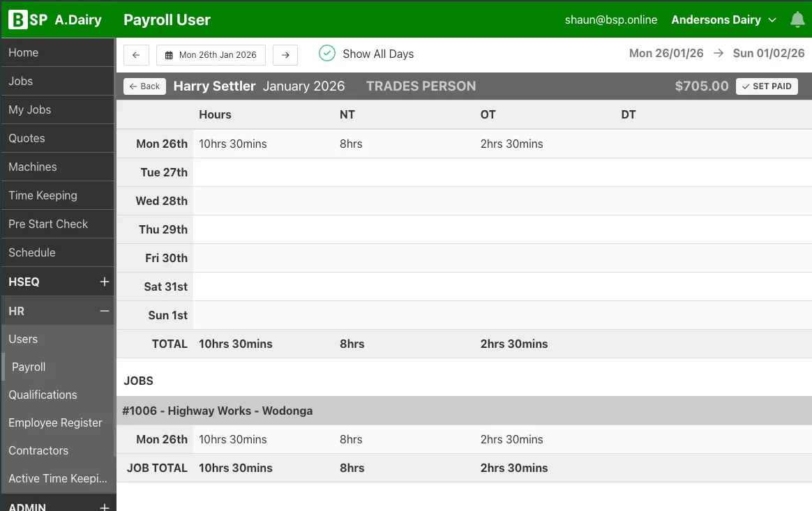
Task: Click the TRADES PERSON role label
Action: tap(421, 86)
